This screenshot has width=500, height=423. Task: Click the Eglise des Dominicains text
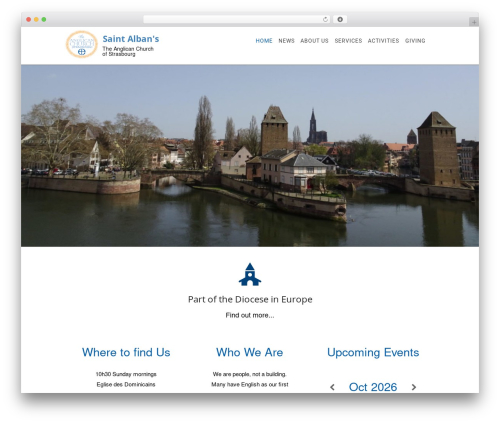click(x=126, y=384)
